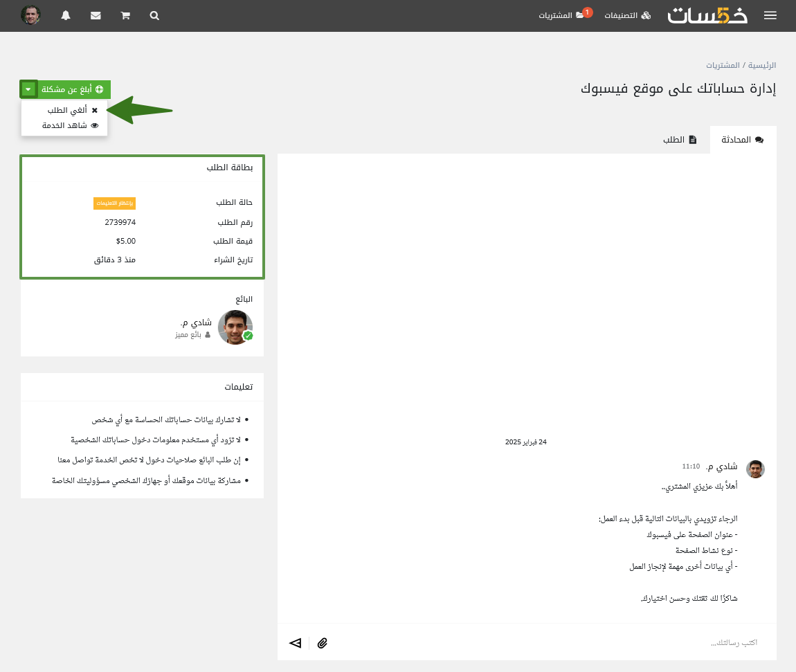Open the messages envelope icon
796x672 pixels.
(x=96, y=16)
